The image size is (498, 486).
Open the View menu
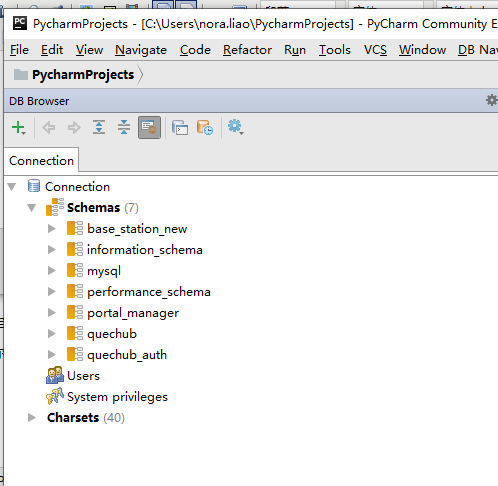click(89, 50)
